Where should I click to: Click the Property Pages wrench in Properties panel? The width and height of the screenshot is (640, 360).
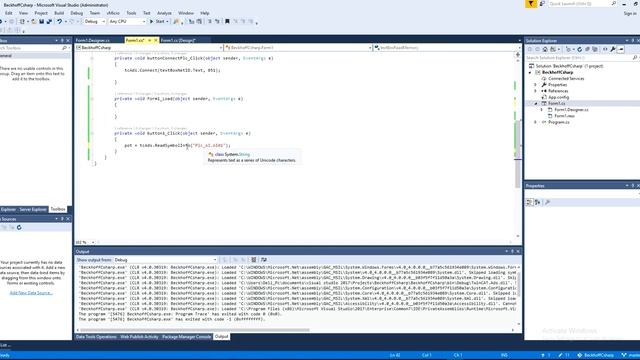coord(547,202)
